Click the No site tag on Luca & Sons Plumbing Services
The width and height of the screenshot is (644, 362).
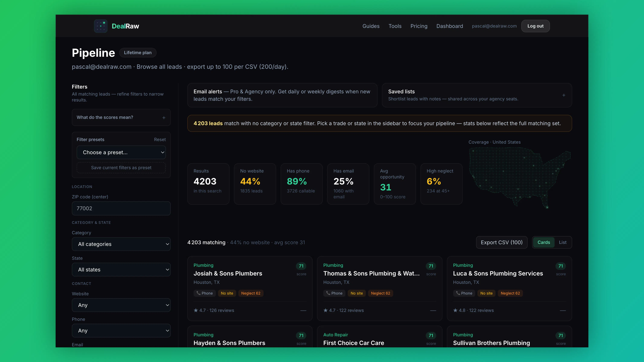pos(486,293)
